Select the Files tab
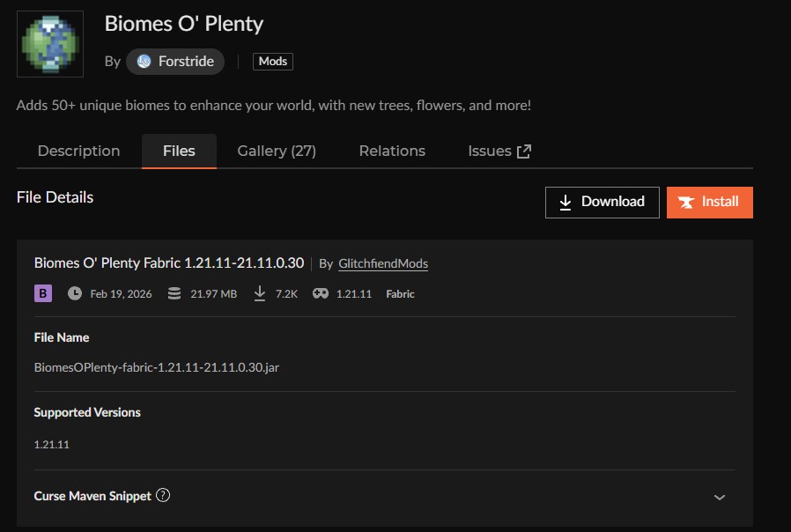791x532 pixels. coord(179,151)
